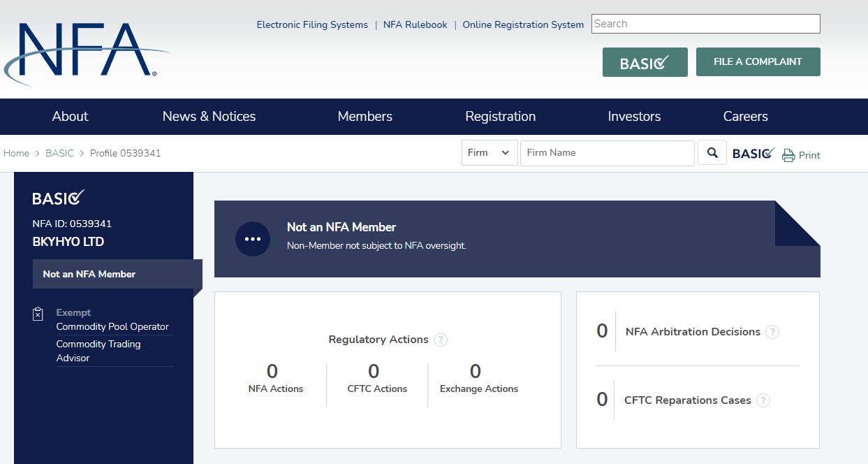Click Profile 0539341 breadcrumb text
This screenshot has width=868, height=464.
click(x=125, y=153)
